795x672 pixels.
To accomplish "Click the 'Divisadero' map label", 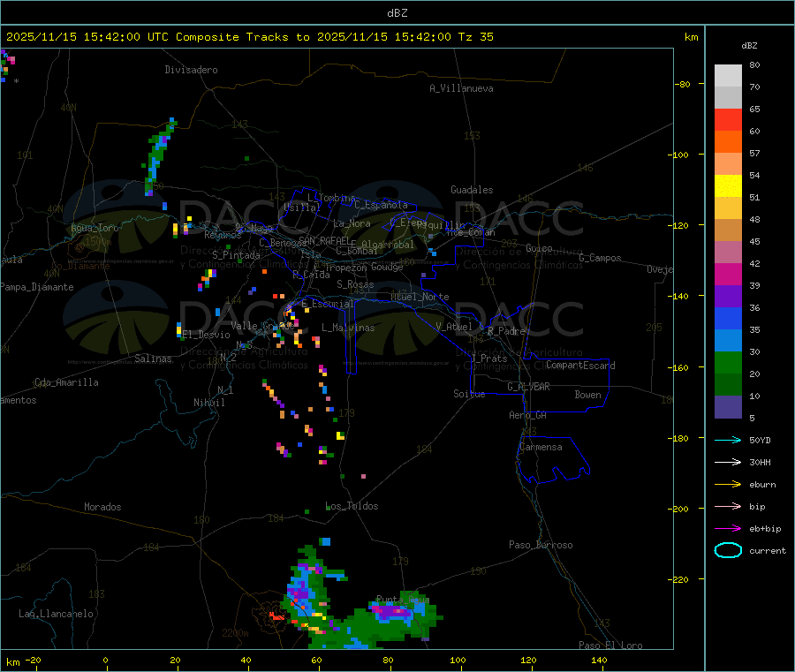I will tap(191, 70).
